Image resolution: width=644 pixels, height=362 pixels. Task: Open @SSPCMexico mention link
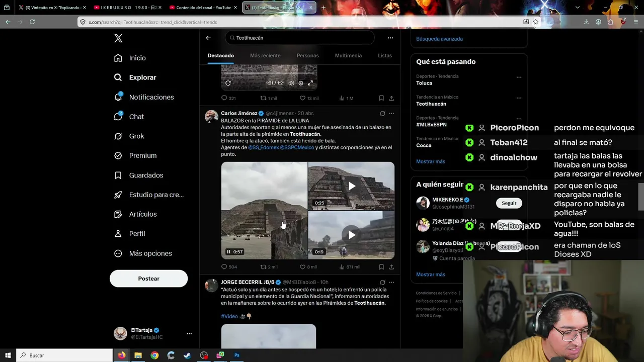(x=297, y=147)
